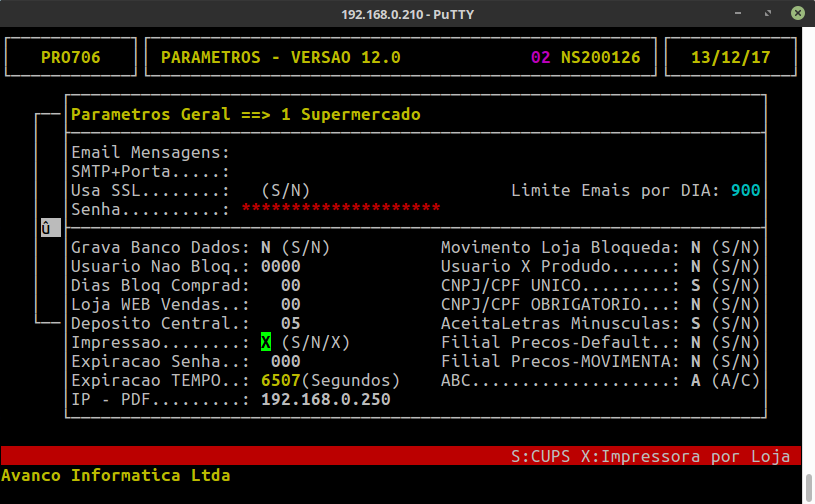815x504 pixels.
Task: Click the Deposito Central value 05
Action: (290, 323)
